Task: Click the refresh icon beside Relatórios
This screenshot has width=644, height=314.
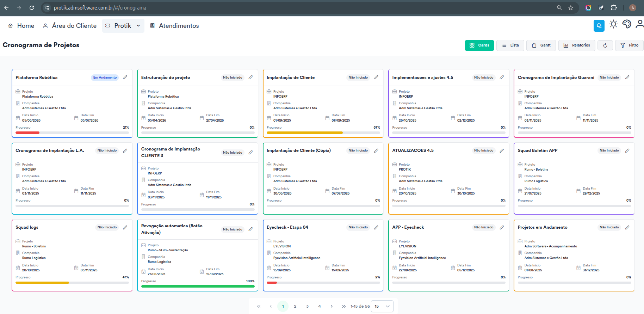Action: click(605, 45)
